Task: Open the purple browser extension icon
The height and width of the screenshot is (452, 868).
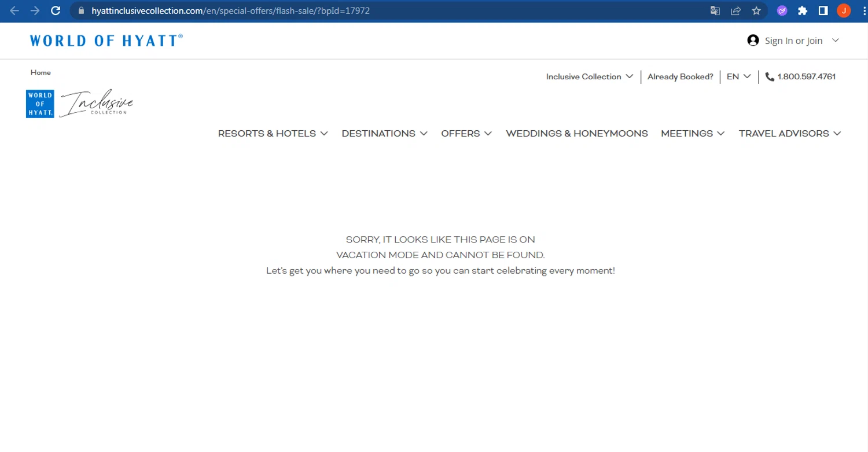Action: click(782, 10)
